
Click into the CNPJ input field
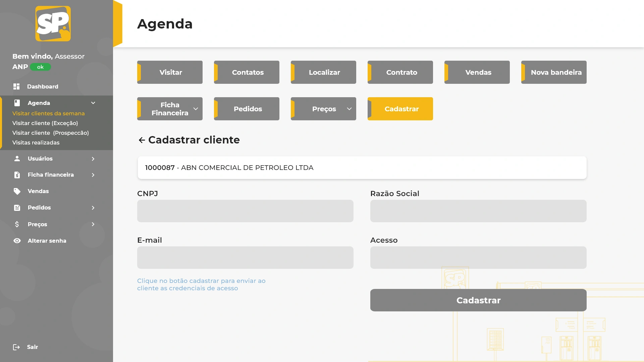pyautogui.click(x=245, y=211)
